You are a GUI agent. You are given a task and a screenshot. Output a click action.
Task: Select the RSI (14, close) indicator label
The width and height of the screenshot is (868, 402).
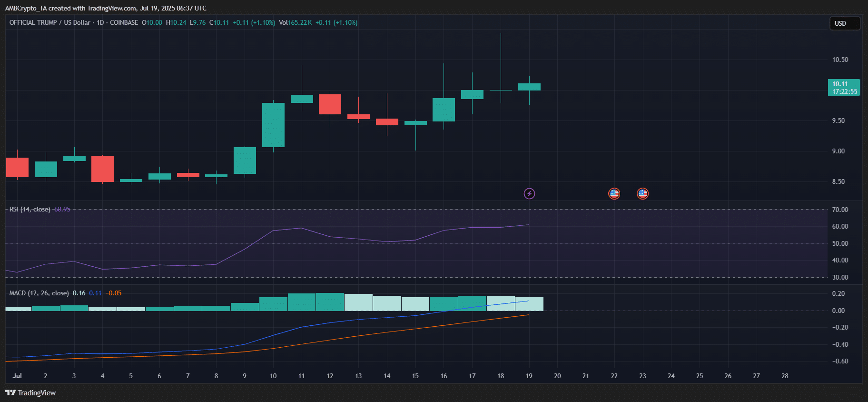pyautogui.click(x=30, y=209)
